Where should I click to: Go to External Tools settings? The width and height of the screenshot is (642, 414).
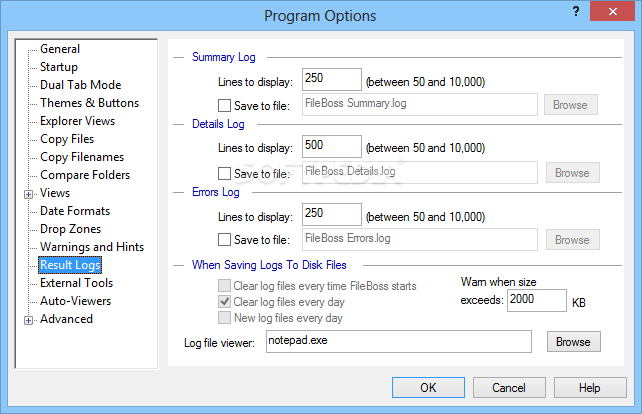(76, 283)
